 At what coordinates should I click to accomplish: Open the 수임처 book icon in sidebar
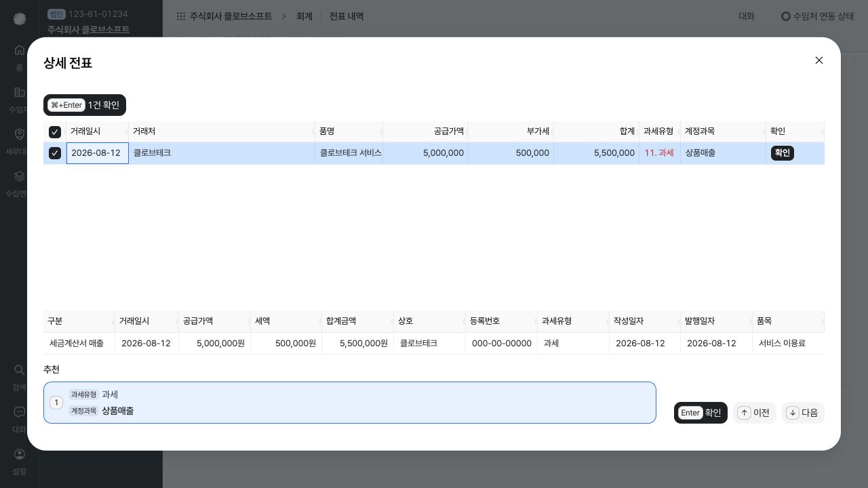[x=20, y=92]
